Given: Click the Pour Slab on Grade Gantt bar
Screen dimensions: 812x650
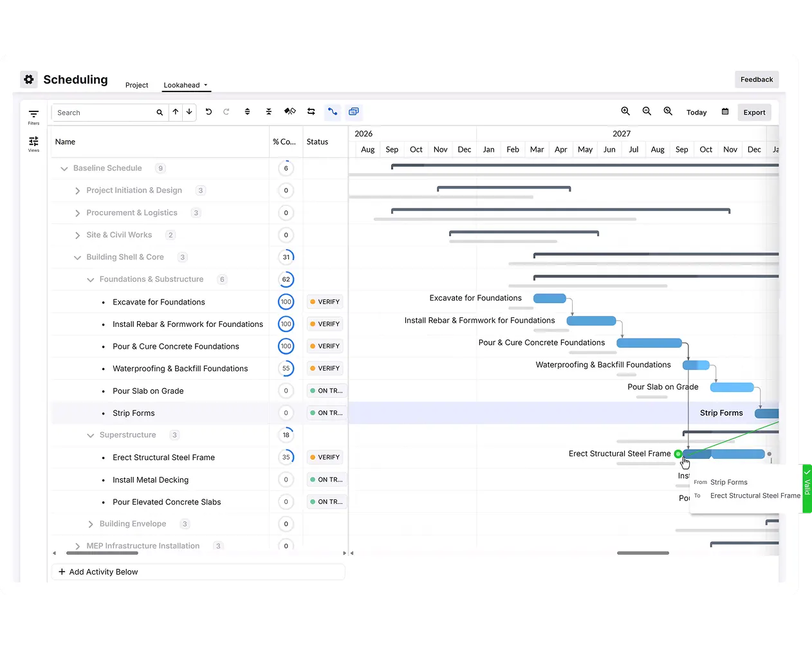Looking at the screenshot, I should click(732, 387).
